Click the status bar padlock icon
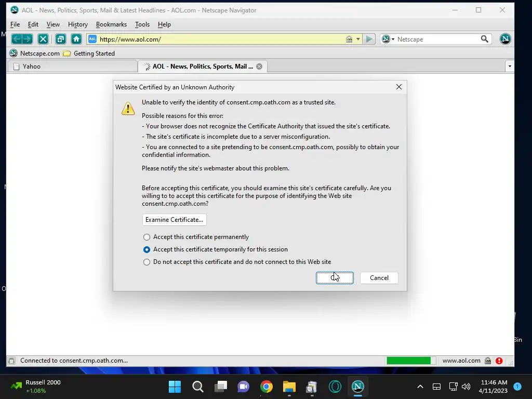The height and width of the screenshot is (399, 532). pos(487,361)
